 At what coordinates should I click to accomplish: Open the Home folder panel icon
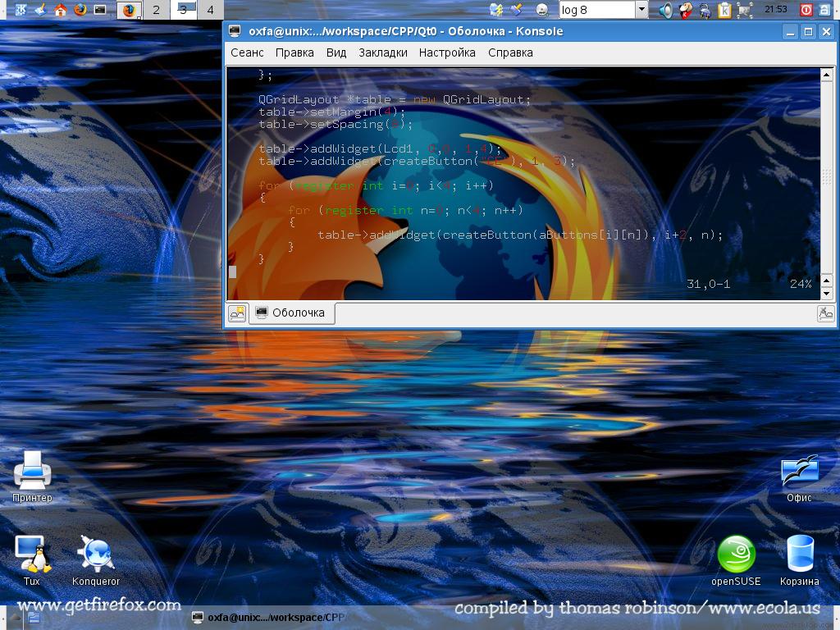tap(61, 10)
